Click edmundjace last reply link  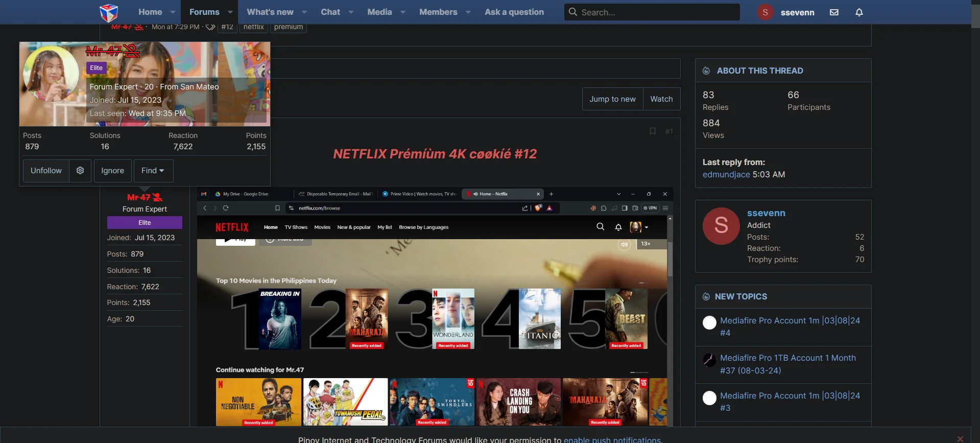[726, 174]
